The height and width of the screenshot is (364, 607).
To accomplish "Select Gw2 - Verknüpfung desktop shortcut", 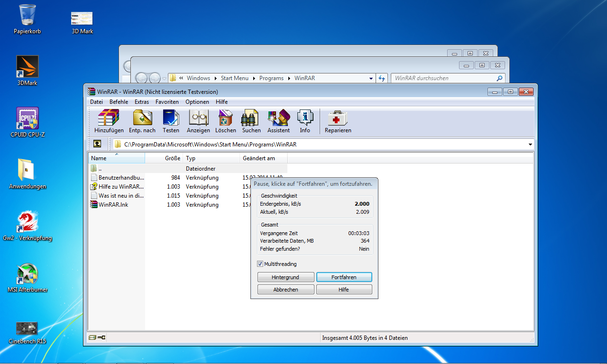I will [28, 226].
